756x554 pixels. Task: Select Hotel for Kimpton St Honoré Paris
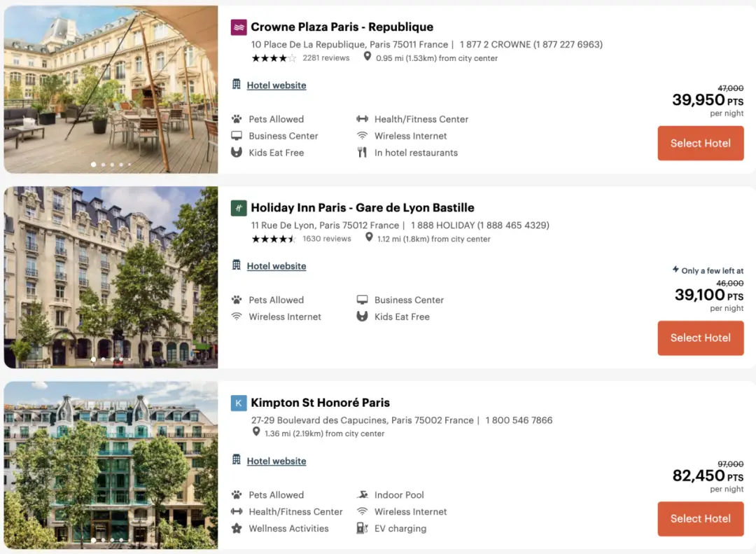coord(700,518)
